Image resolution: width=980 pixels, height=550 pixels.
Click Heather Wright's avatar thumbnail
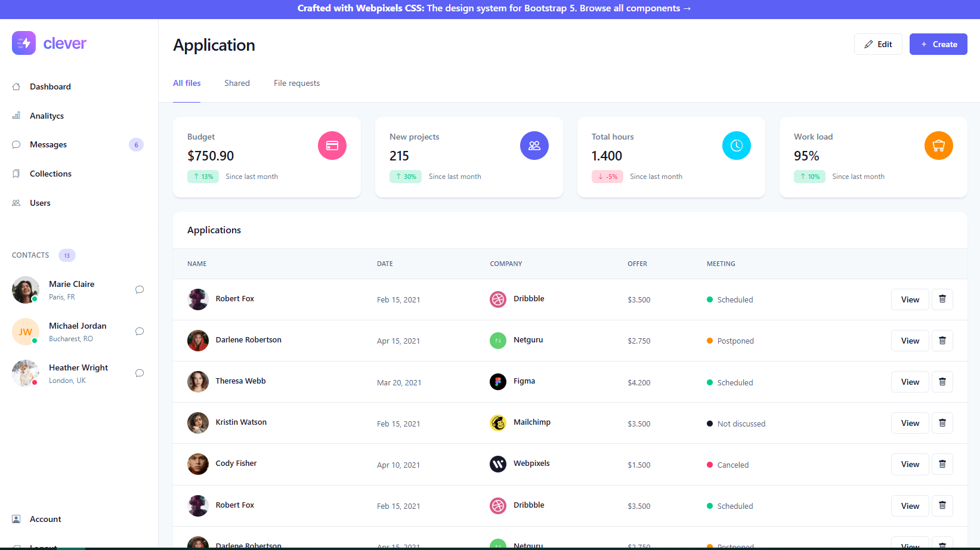pyautogui.click(x=26, y=373)
